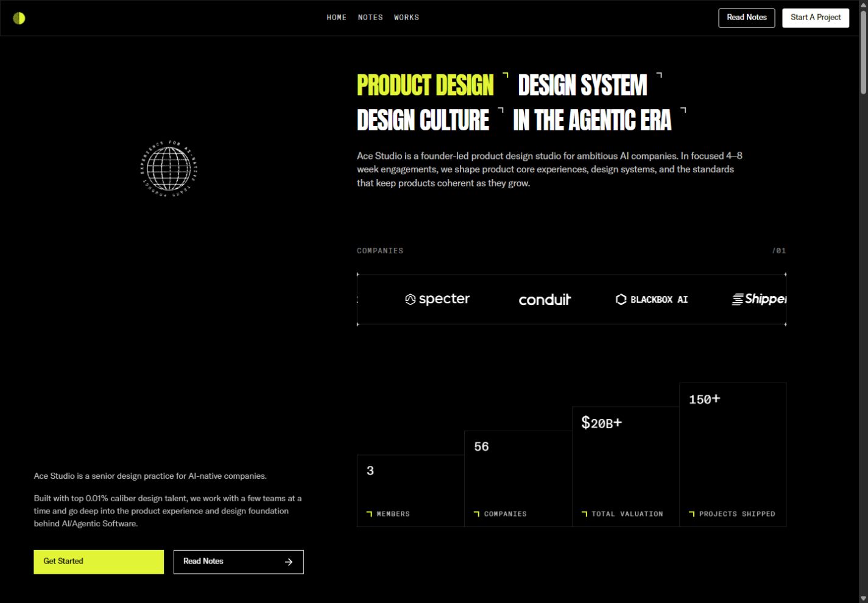Click the Read Notes button beside Get Started
This screenshot has width=868, height=603.
[239, 562]
